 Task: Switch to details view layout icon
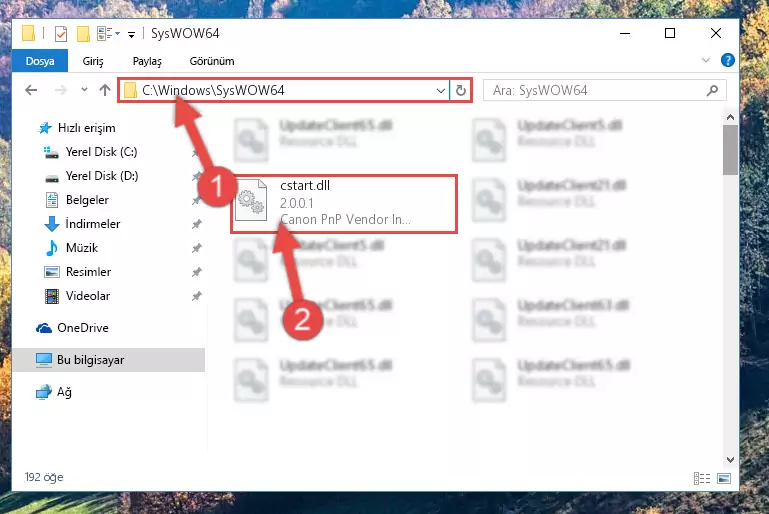point(702,478)
